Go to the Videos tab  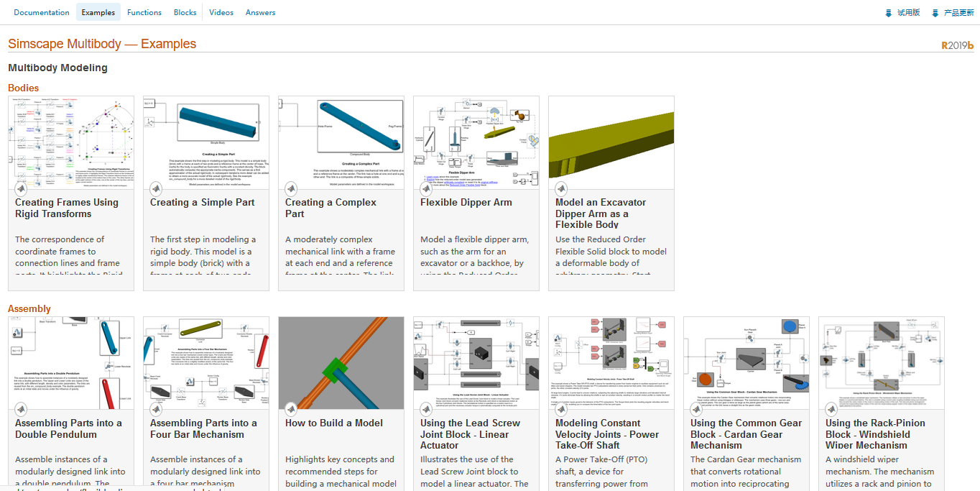[x=221, y=12]
